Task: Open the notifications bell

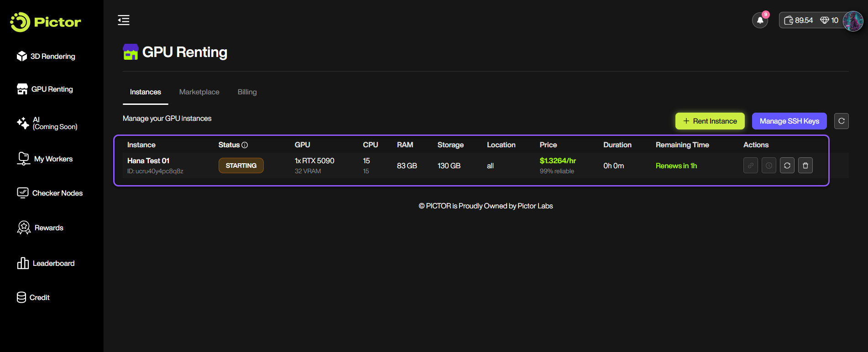Action: [760, 20]
